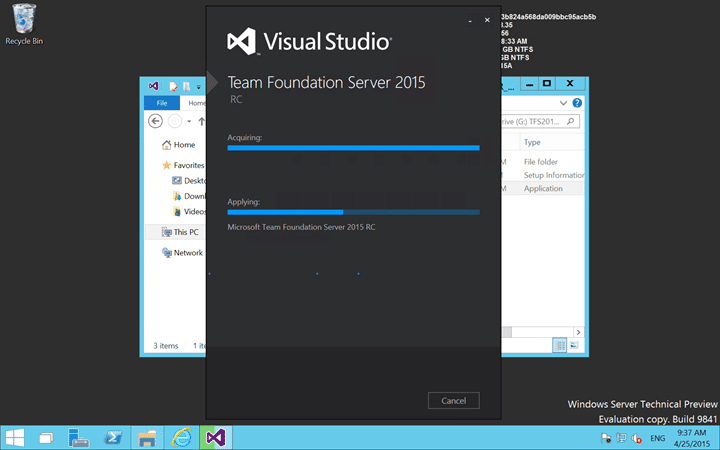This screenshot has height=450, width=720.
Task: Click Visual Studio installer taskbar icon
Action: 216,438
